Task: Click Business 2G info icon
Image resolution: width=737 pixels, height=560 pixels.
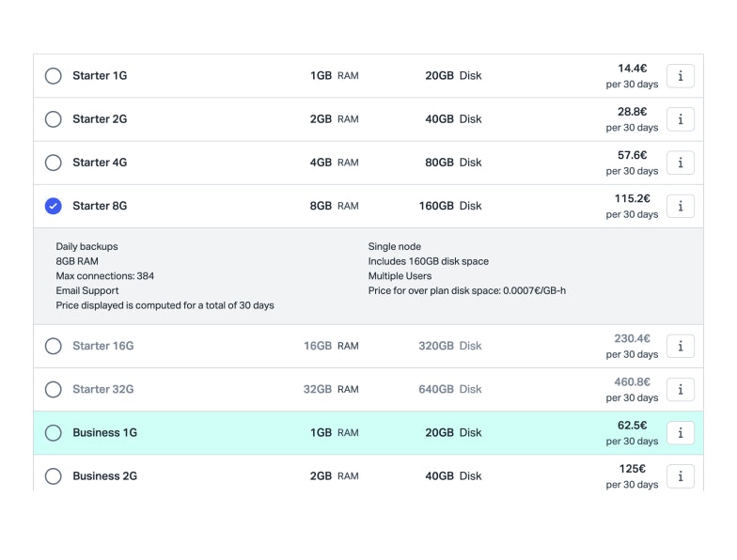Action: [x=681, y=475]
